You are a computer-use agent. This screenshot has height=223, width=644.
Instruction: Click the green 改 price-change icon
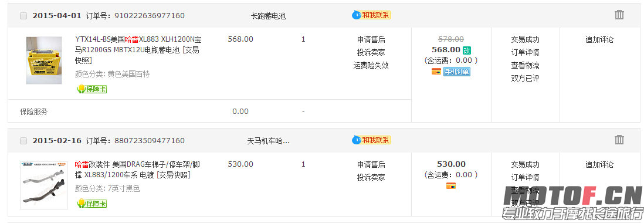(x=466, y=50)
